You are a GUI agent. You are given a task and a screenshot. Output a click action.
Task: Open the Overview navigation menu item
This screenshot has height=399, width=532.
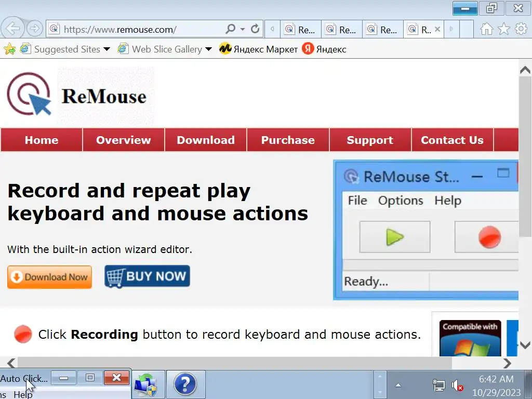coord(124,140)
